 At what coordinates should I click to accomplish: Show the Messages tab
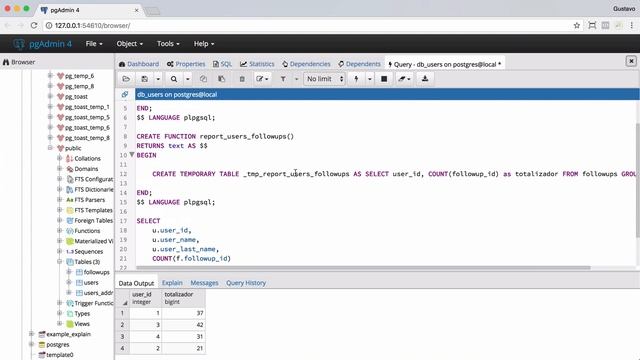coord(204,283)
